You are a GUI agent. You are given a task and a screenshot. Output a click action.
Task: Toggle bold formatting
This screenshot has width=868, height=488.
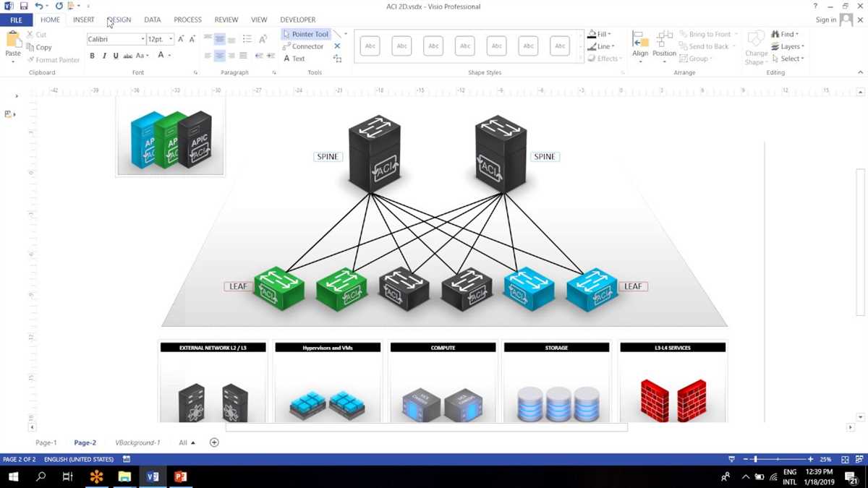pos(92,55)
